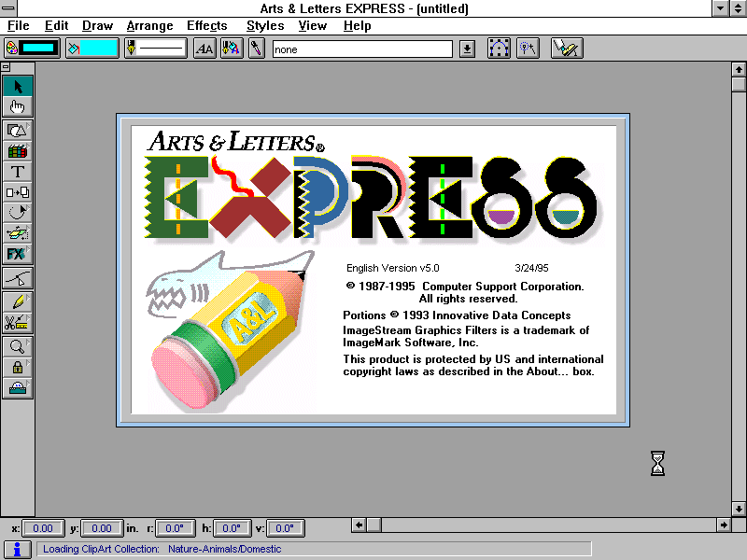The image size is (747, 560).
Task: Select the magnifying glass zoom tool
Action: pyautogui.click(x=18, y=346)
